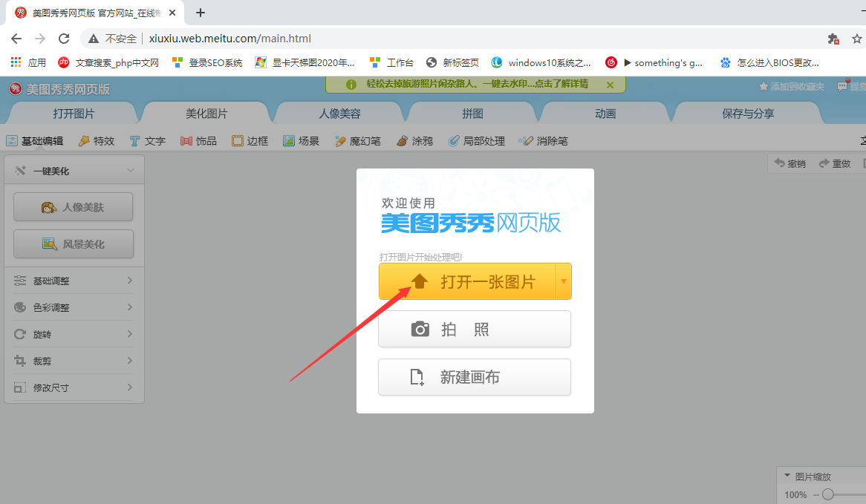Screen dimensions: 866x504
Task: Expand 旋转 section
Action: 74,334
